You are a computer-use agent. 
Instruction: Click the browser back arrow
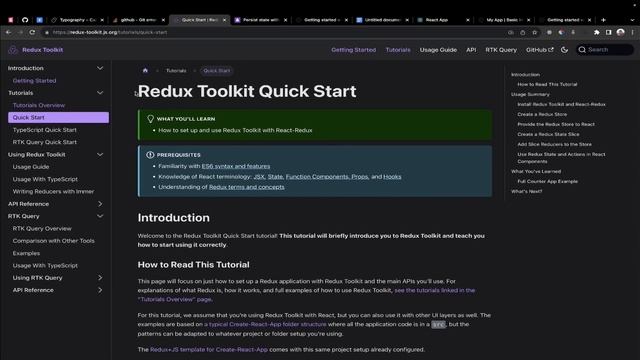[9, 32]
